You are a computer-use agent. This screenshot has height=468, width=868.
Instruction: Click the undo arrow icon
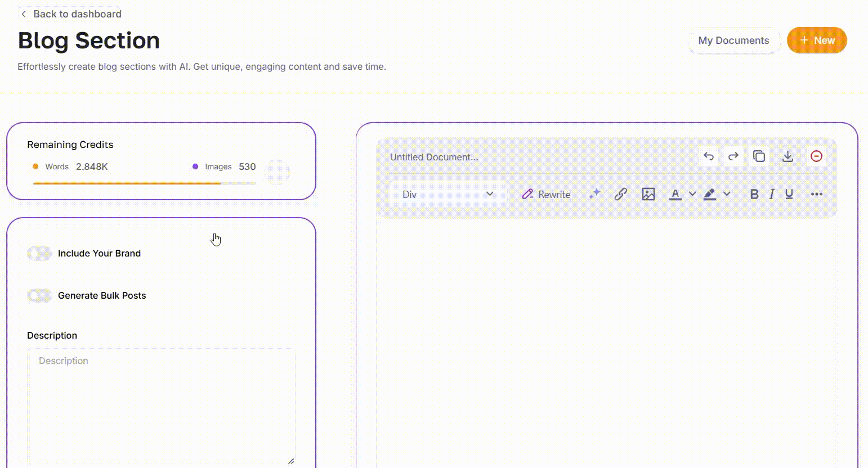tap(708, 156)
